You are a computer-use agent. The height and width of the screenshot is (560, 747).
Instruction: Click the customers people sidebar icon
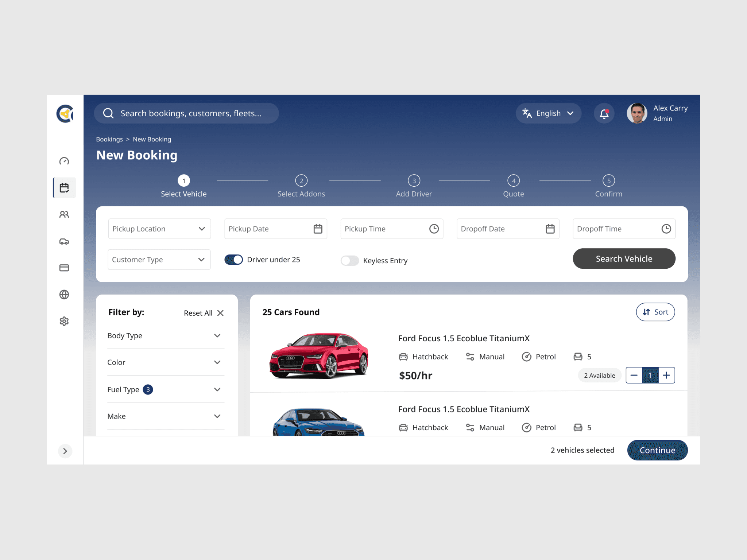click(64, 214)
